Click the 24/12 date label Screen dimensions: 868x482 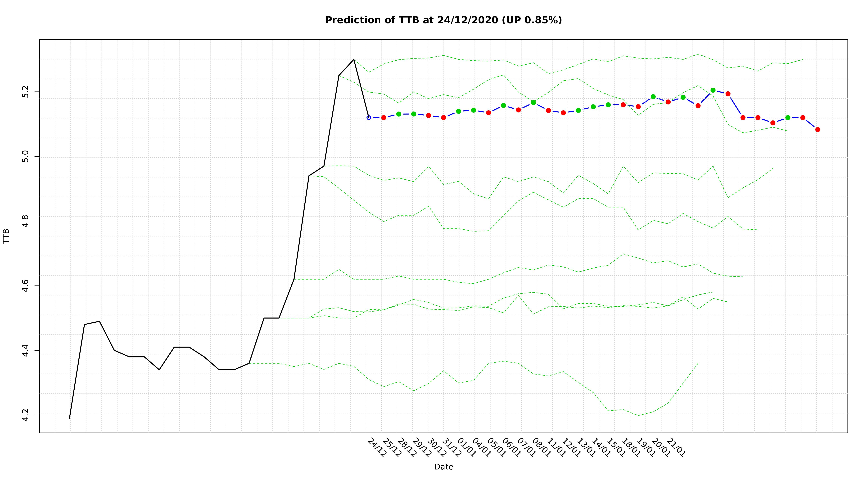pyautogui.click(x=377, y=448)
